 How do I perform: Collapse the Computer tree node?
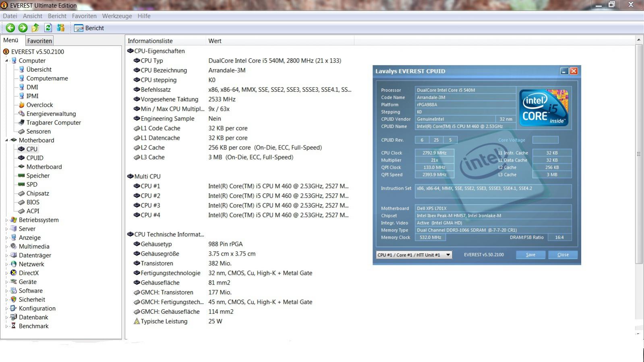point(6,60)
